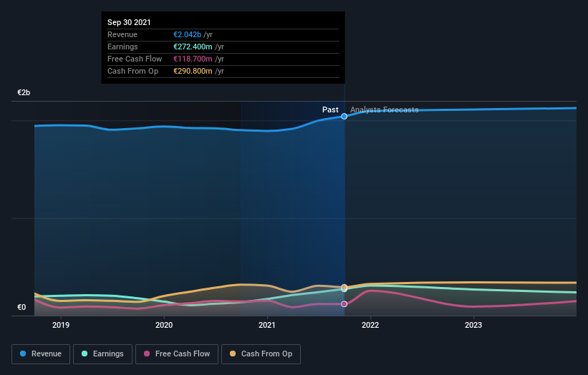The width and height of the screenshot is (588, 375).
Task: Click the €0 y-axis label
Action: [21, 307]
